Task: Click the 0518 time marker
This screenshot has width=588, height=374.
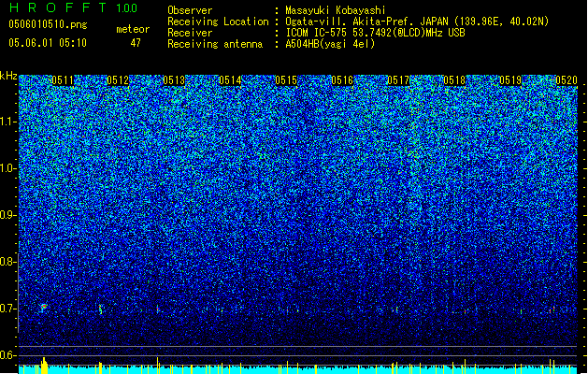Action: click(454, 80)
